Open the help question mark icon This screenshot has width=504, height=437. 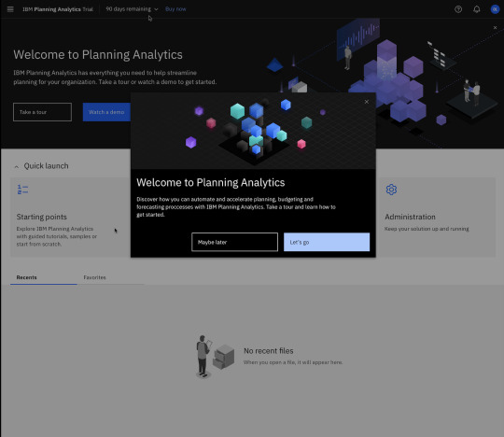click(x=458, y=9)
